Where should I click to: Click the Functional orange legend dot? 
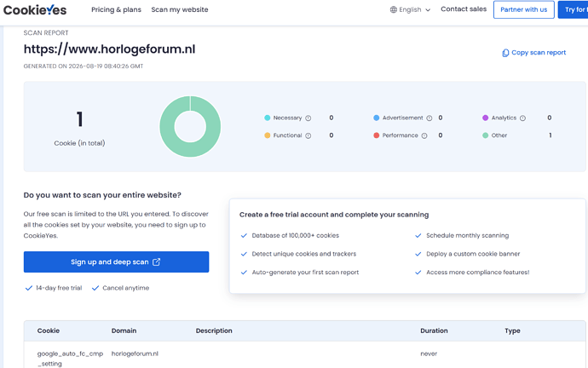point(267,135)
